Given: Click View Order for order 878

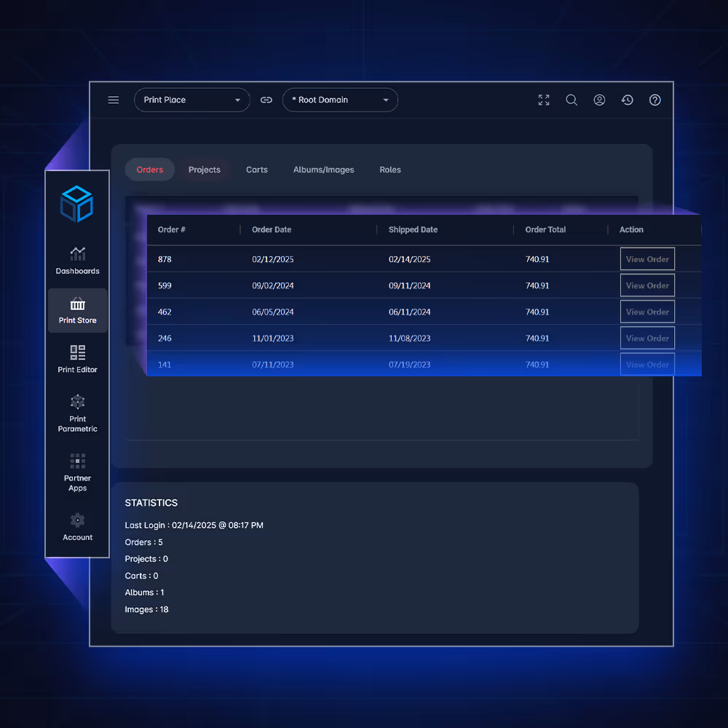Looking at the screenshot, I should click(646, 259).
